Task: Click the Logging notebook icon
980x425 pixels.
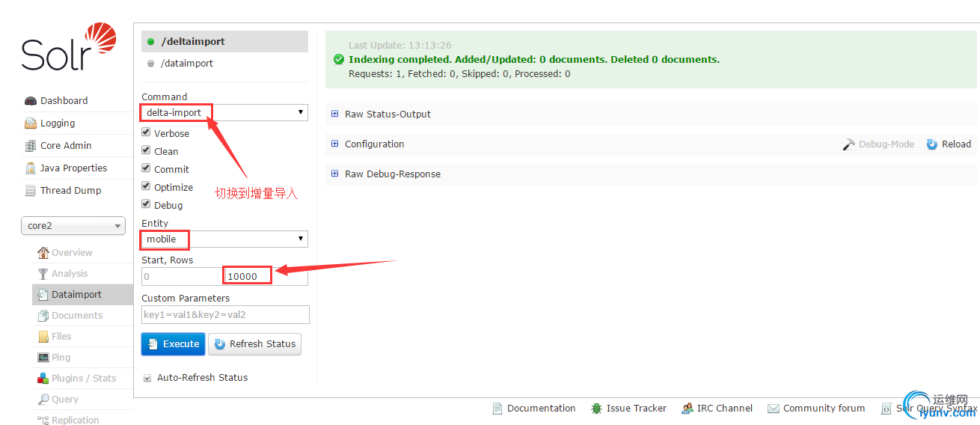Action: click(x=31, y=123)
